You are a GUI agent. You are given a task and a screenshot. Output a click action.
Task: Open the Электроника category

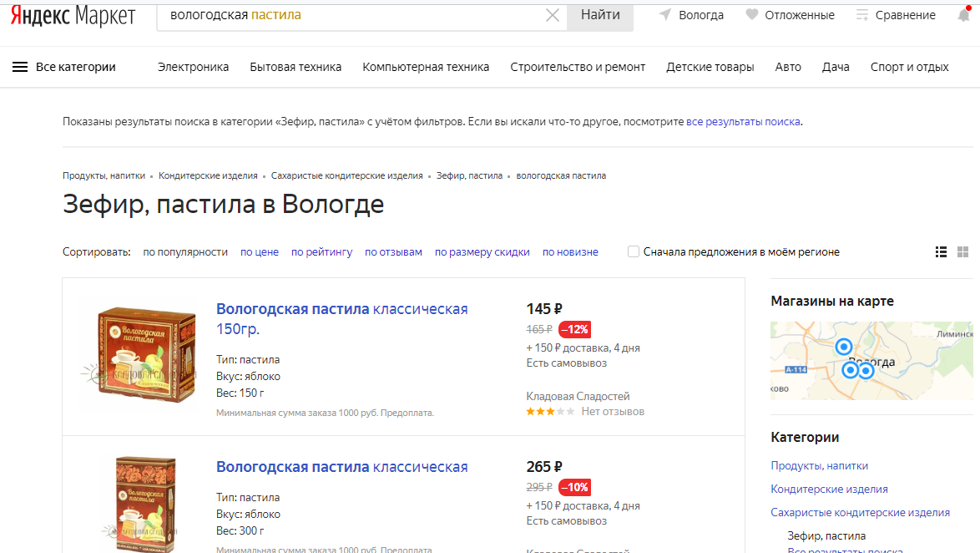(x=193, y=67)
